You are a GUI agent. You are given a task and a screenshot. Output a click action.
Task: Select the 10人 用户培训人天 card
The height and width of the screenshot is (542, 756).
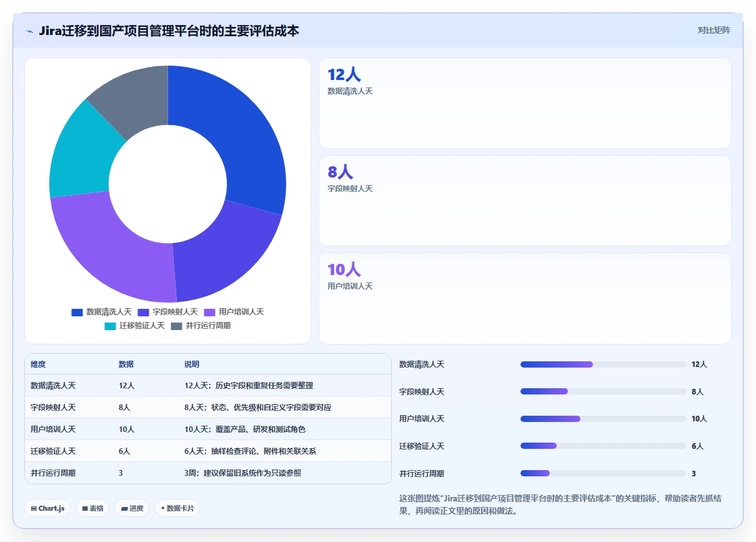click(525, 298)
